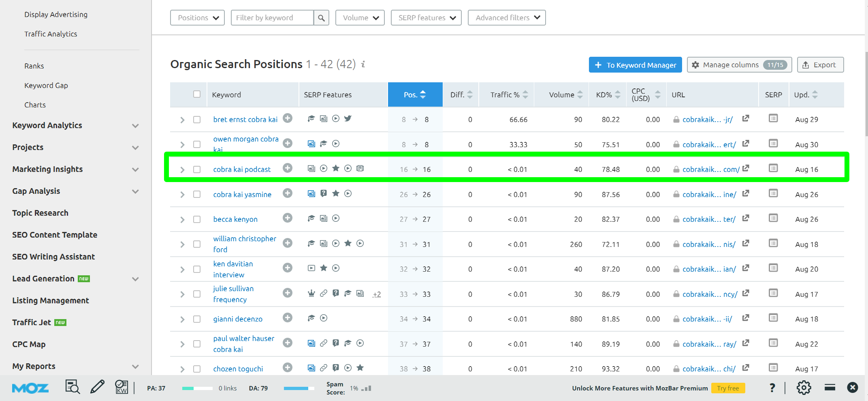Image resolution: width=868 pixels, height=401 pixels.
Task: Open the 'cobra kai yasmine' keyword link
Action: (242, 195)
